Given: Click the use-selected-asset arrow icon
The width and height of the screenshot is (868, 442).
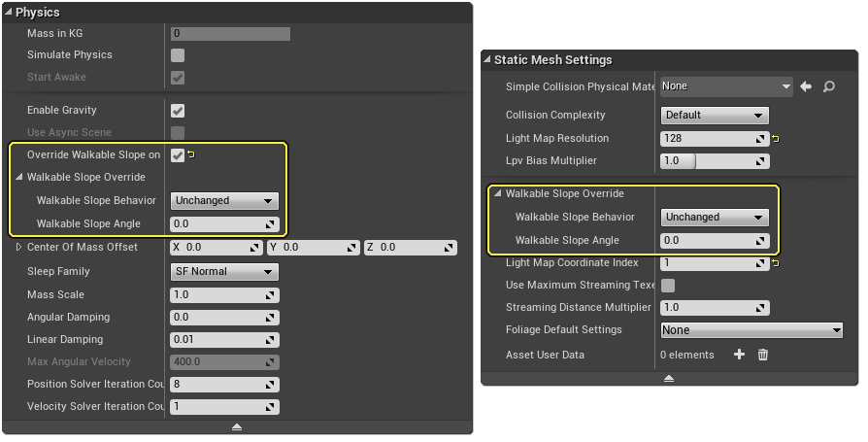Looking at the screenshot, I should pyautogui.click(x=806, y=87).
